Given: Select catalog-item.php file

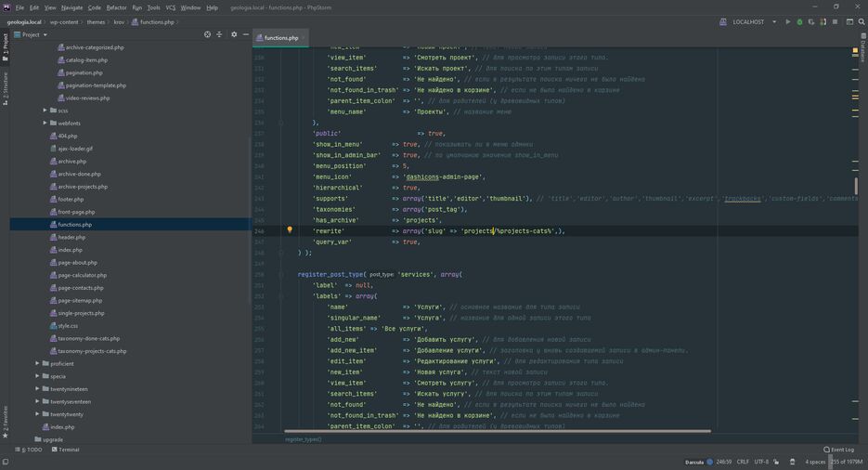Looking at the screenshot, I should (86, 59).
